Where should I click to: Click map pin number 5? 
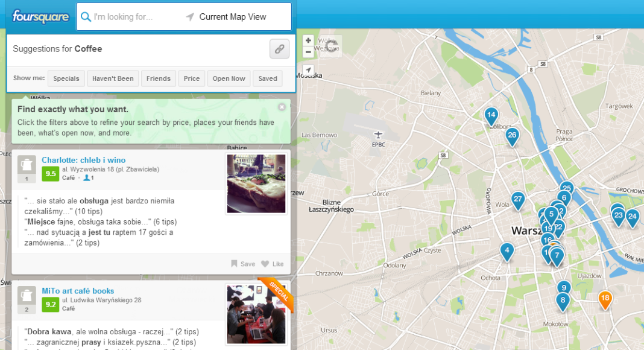click(551, 215)
